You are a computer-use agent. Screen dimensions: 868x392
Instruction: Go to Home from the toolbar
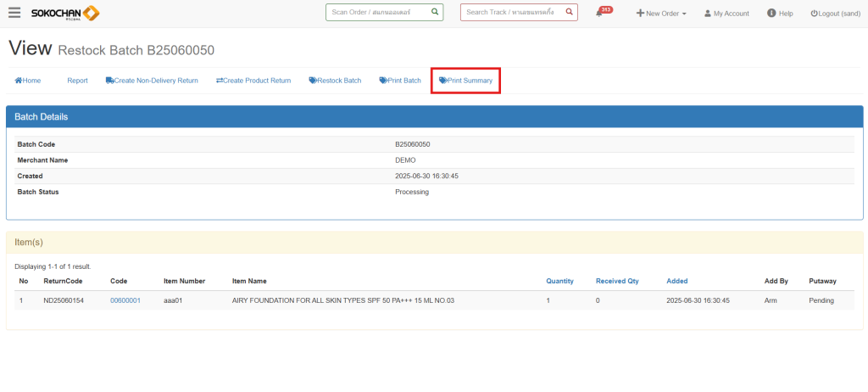28,81
